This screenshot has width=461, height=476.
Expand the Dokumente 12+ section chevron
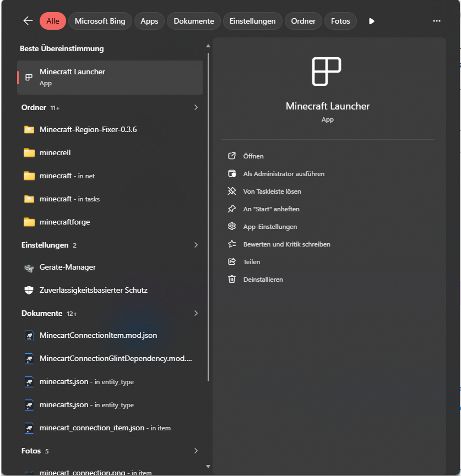click(196, 313)
